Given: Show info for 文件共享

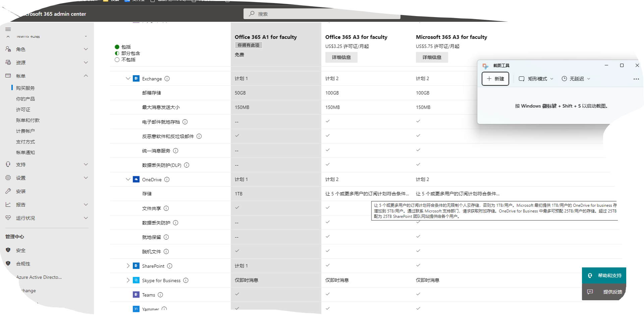Looking at the screenshot, I should (x=166, y=208).
